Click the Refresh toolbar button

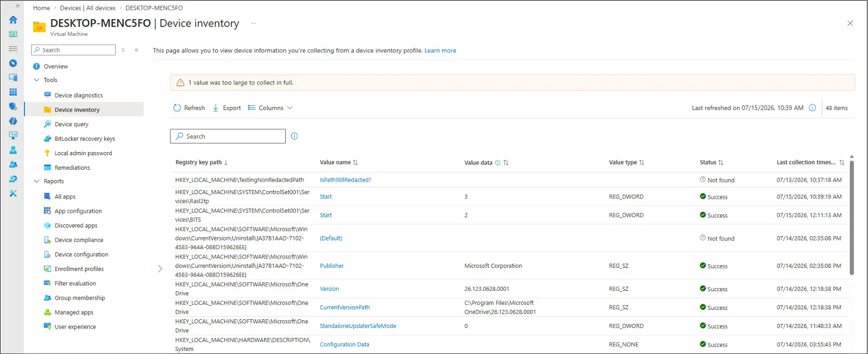pyautogui.click(x=189, y=108)
